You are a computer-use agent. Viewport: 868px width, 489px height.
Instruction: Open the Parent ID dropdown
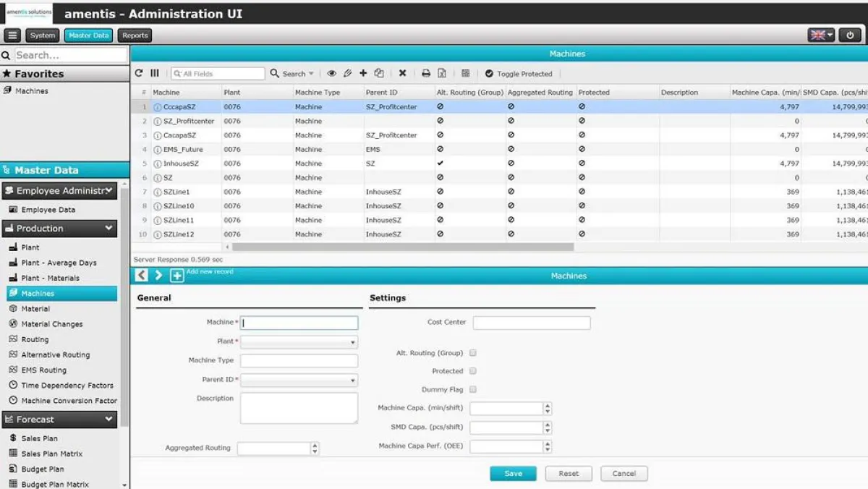pos(299,380)
